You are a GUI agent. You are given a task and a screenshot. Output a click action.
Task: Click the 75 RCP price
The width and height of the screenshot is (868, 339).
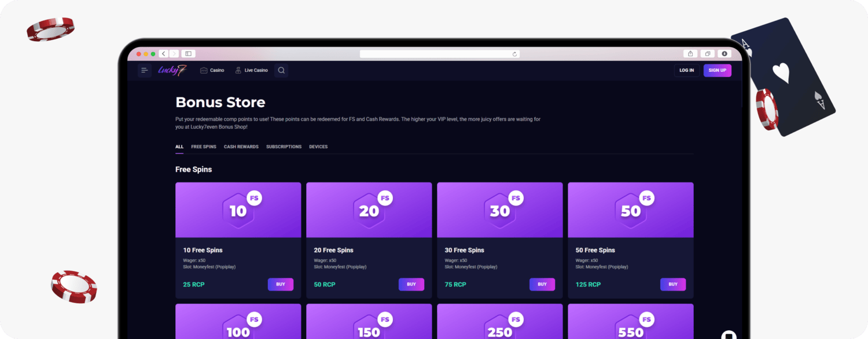(x=455, y=285)
